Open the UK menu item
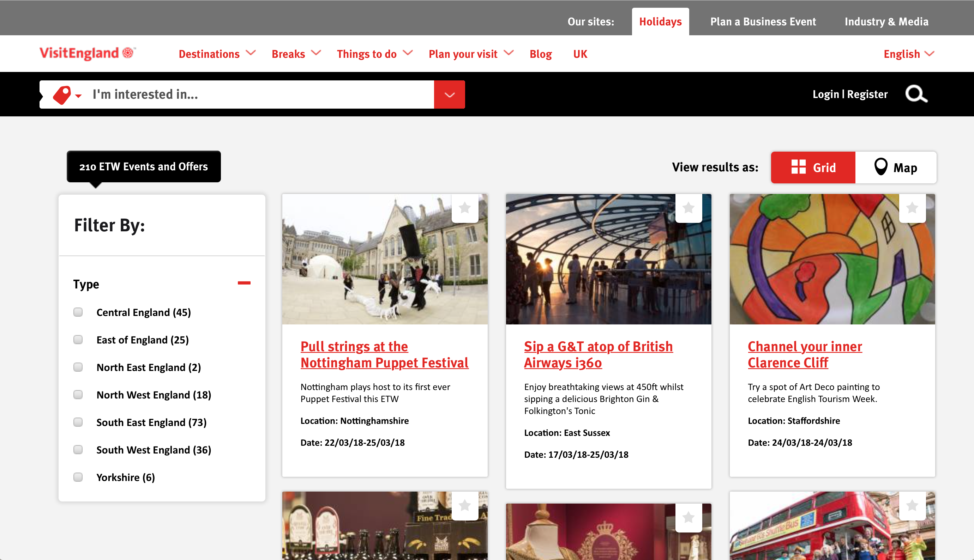 [580, 54]
